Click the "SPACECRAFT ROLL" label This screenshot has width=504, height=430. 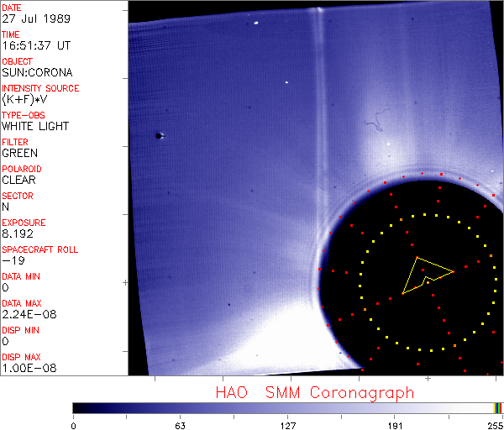click(x=39, y=249)
